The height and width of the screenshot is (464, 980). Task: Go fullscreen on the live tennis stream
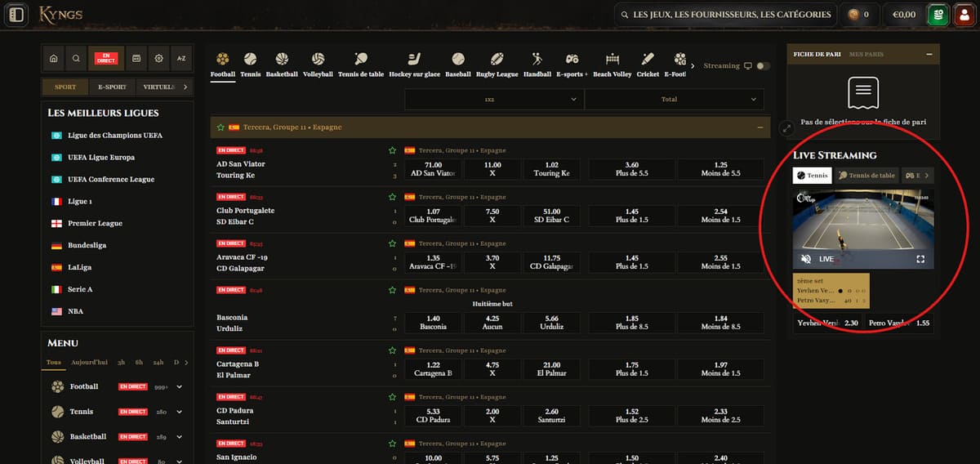coord(920,259)
